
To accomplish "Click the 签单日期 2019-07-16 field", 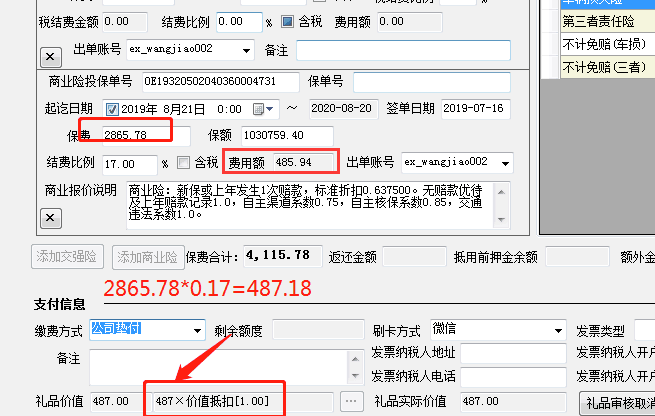I will [476, 109].
